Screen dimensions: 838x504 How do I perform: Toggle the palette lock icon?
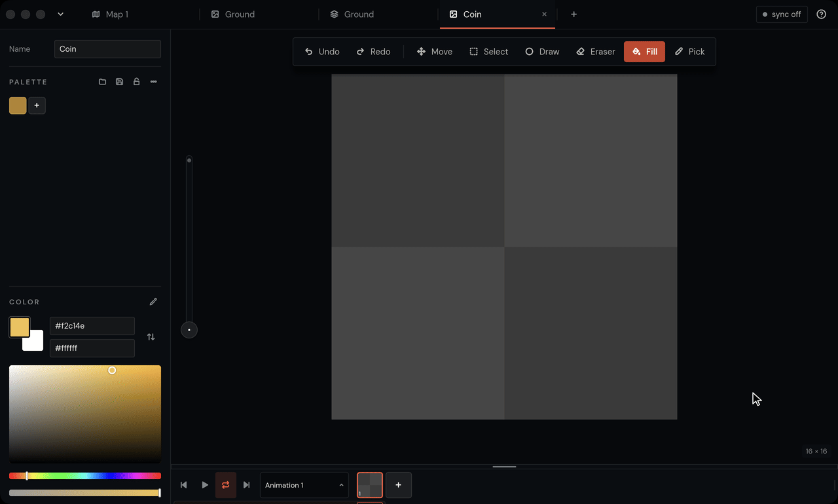(136, 82)
